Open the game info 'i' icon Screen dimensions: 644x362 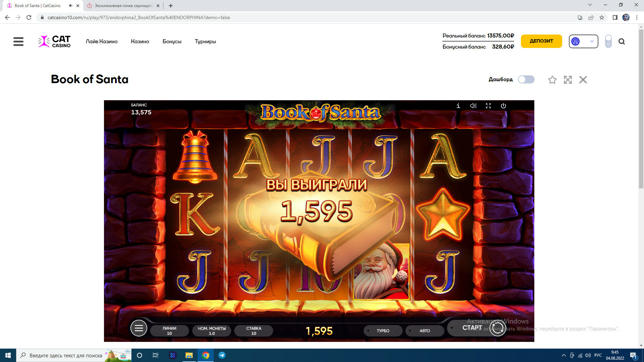pyautogui.click(x=458, y=106)
